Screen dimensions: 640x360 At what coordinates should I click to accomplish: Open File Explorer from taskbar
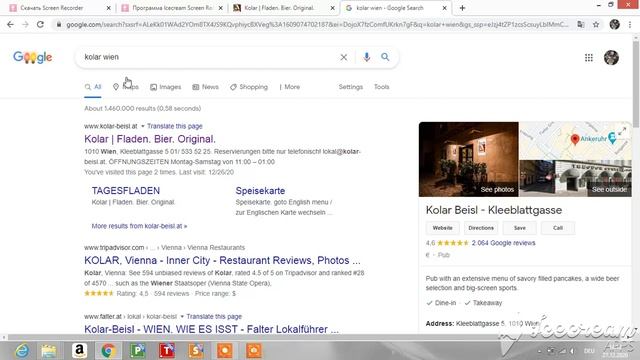coord(49,351)
